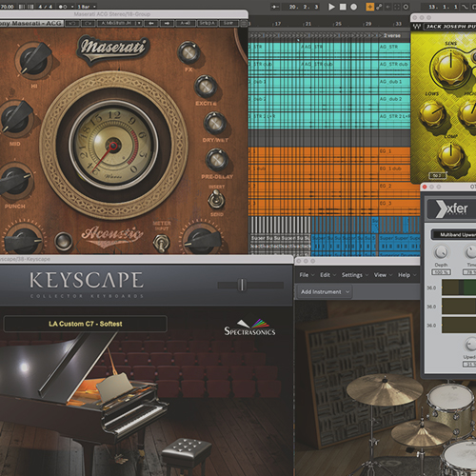Arm the transport Record button
Viewport: 476px width, 476px height.
pos(353,7)
